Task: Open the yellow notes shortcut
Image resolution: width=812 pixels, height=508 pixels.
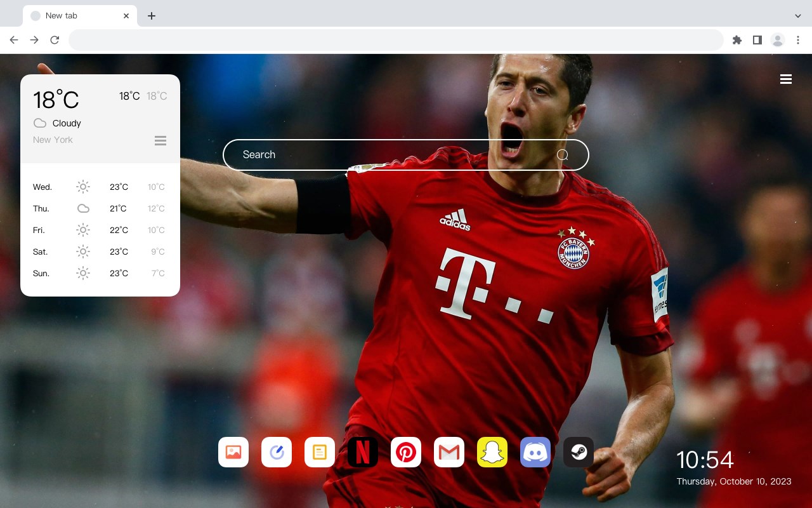Action: [320, 452]
